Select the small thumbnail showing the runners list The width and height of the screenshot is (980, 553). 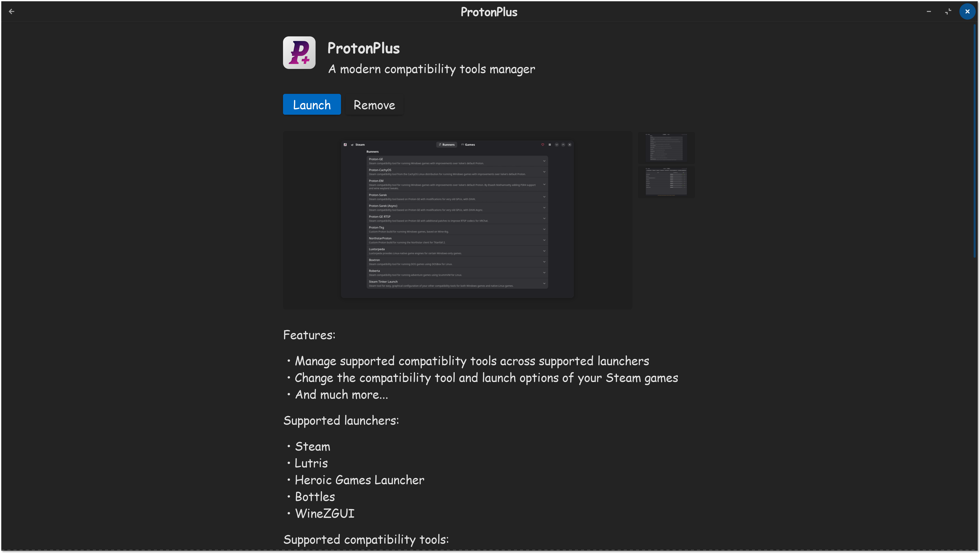tap(666, 148)
